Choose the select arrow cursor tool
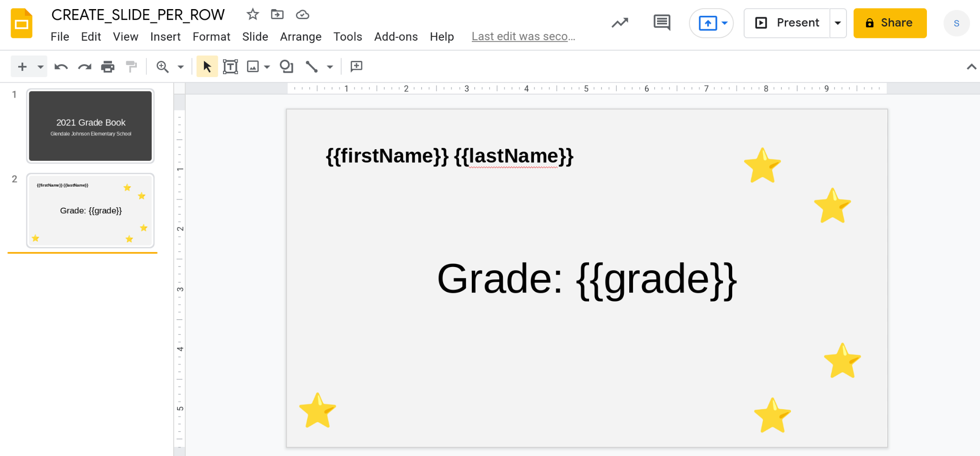 click(x=207, y=67)
